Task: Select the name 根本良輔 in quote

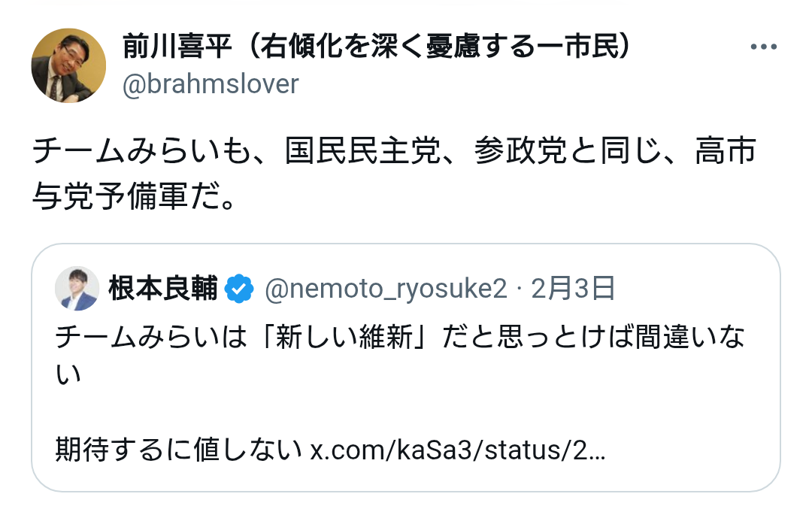Action: click(x=163, y=289)
